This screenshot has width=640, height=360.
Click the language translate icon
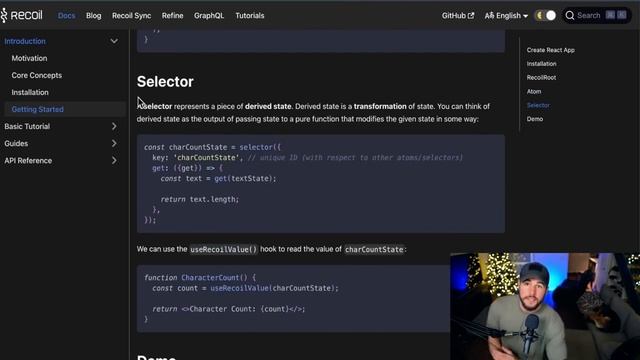pos(489,16)
